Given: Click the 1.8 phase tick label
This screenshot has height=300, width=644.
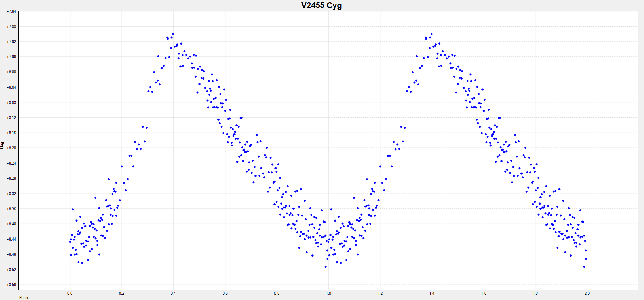Looking at the screenshot, I should click(x=535, y=293).
